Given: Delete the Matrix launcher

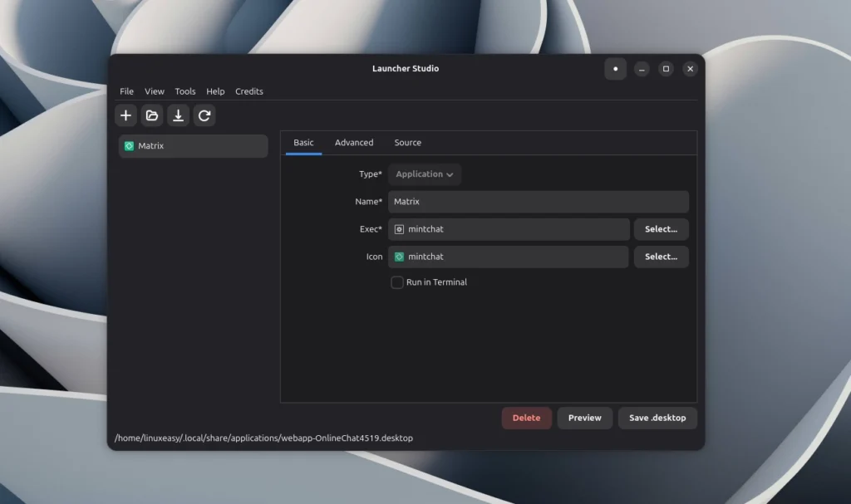Looking at the screenshot, I should [526, 418].
